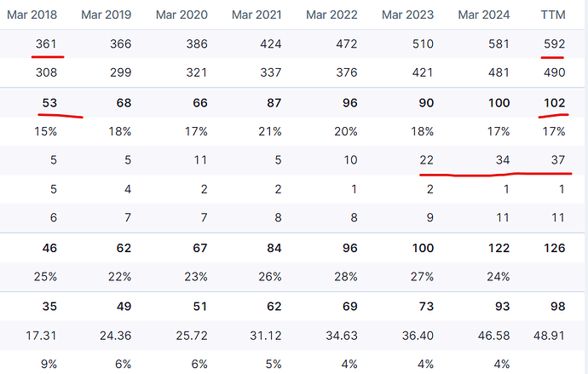This screenshot has width=588, height=374.
Task: Click the Mar 2018 column header
Action: (33, 14)
